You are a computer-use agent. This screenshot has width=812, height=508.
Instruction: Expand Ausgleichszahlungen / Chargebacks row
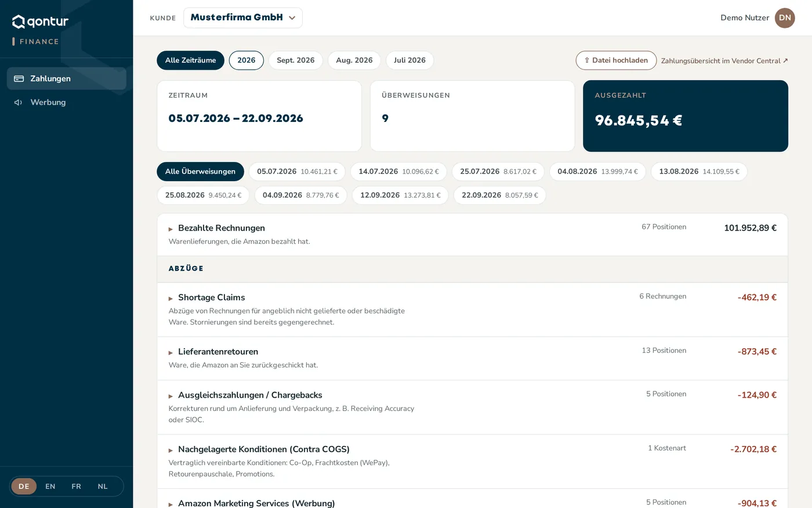tap(472, 407)
